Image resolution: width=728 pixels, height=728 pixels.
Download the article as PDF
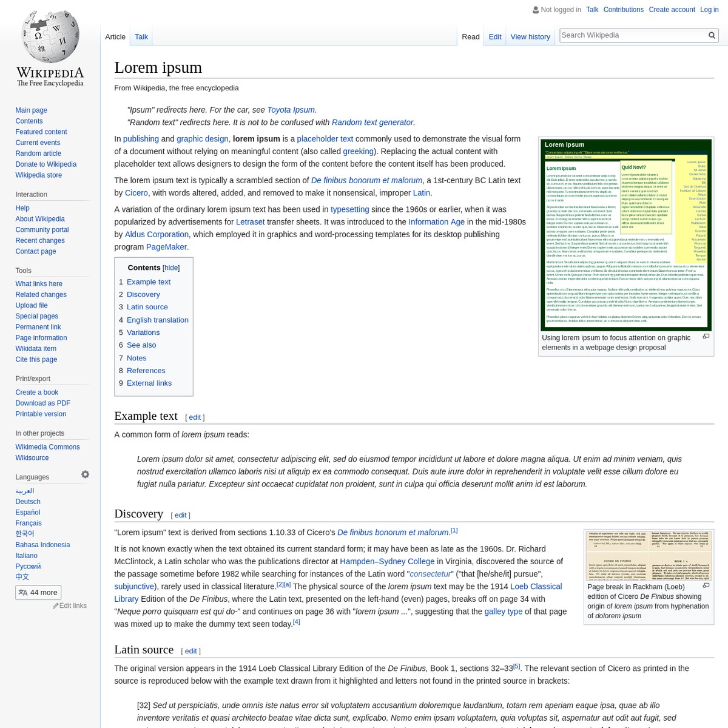click(x=42, y=403)
